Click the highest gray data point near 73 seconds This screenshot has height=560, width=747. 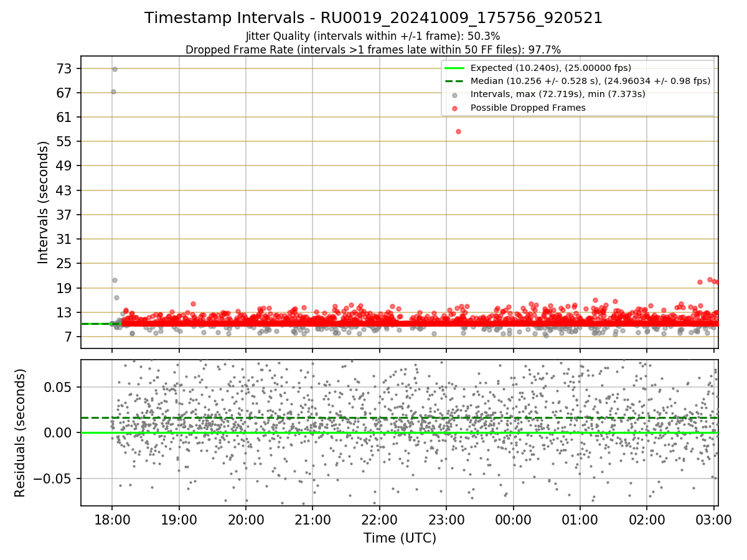click(x=115, y=69)
